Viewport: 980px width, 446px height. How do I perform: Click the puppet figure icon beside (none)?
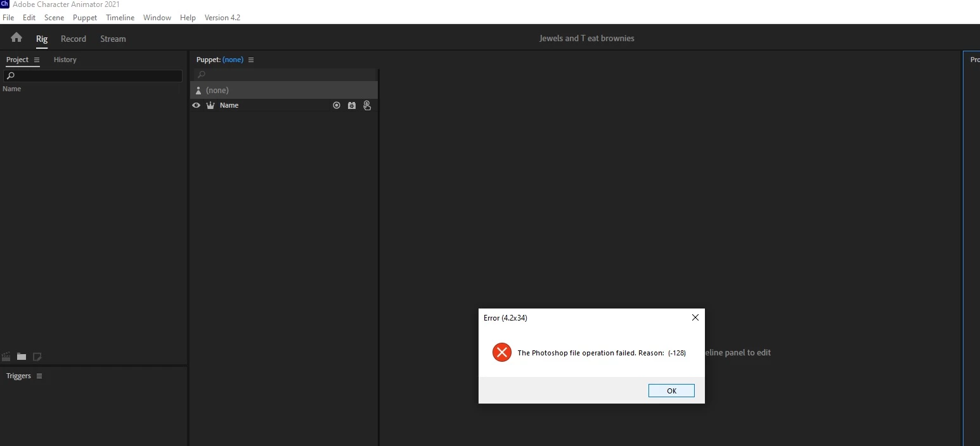coord(198,91)
